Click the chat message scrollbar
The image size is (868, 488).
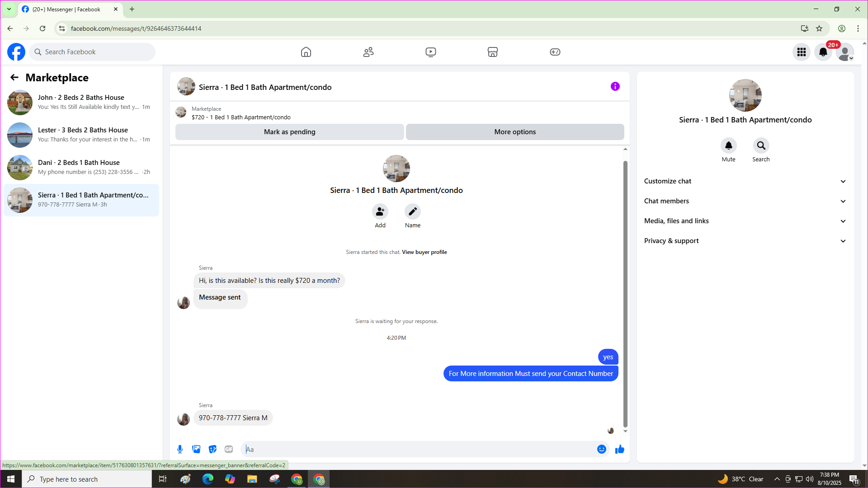625,294
